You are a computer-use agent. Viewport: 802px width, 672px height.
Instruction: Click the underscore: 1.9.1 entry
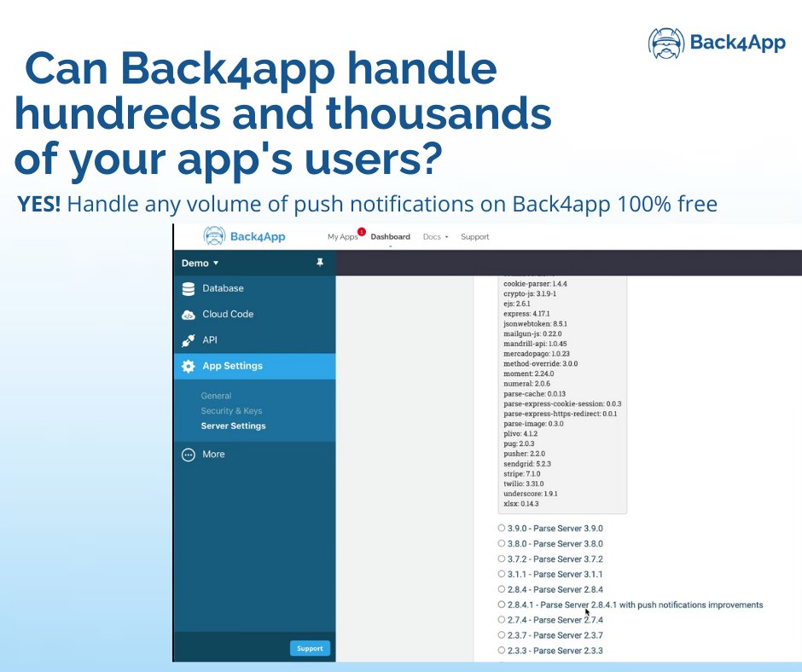[x=531, y=494]
